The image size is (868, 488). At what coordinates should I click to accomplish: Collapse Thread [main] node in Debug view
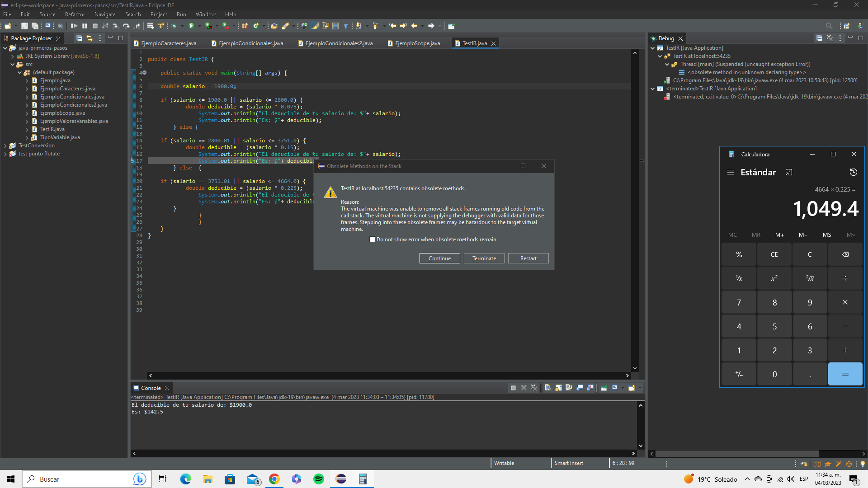[667, 64]
